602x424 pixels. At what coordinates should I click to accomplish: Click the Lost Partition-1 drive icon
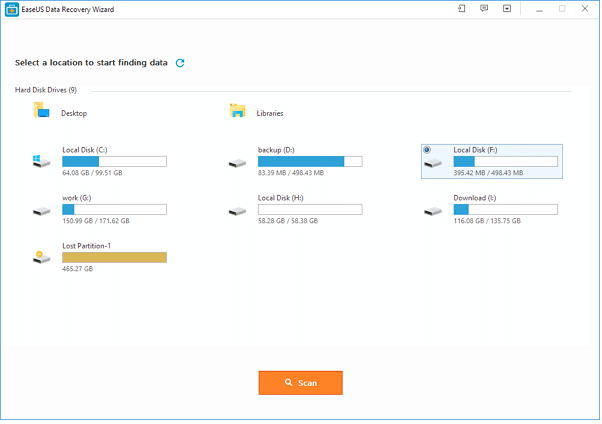pos(41,257)
